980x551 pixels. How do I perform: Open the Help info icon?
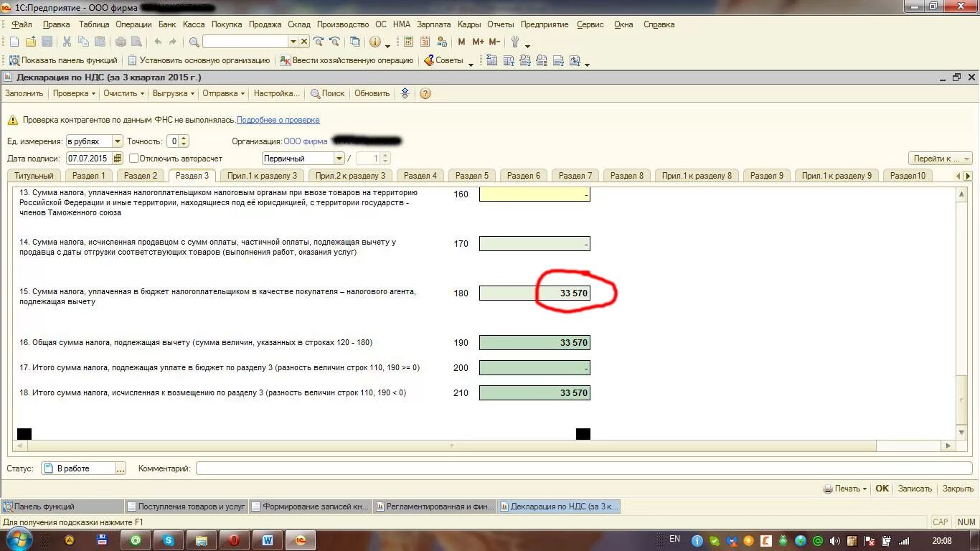[x=374, y=42]
